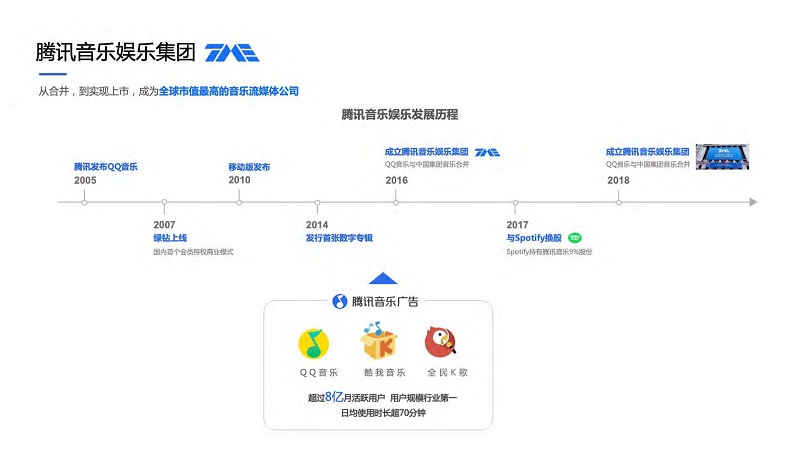The height and width of the screenshot is (450, 800).
Task: Click the 发行首张数字专辑 milestone label
Action: coord(339,238)
